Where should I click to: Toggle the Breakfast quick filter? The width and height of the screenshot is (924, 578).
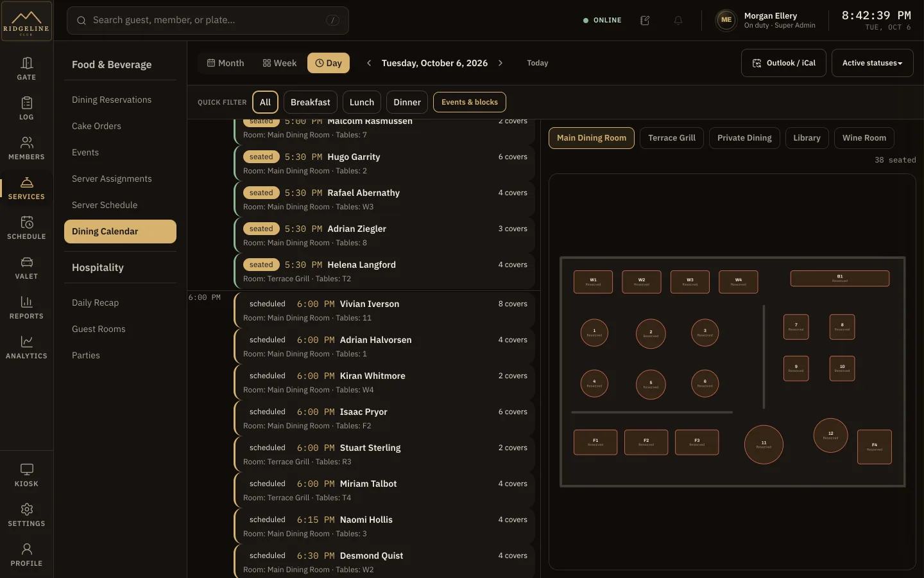coord(311,102)
